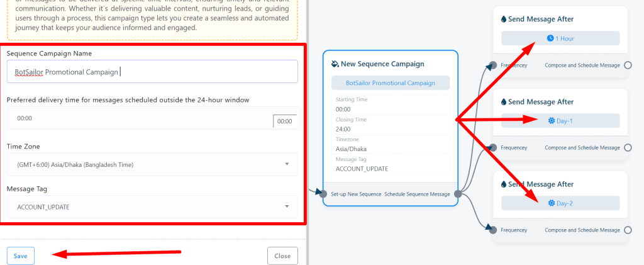Image resolution: width=644 pixels, height=265 pixels.
Task: Click the Compose and Schedule Message port on 1 Hour node
Action: [627, 65]
